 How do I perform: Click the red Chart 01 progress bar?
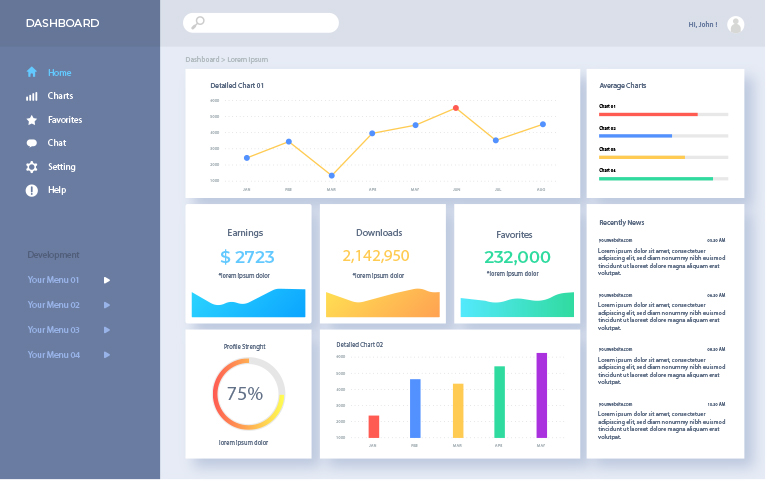[648, 114]
